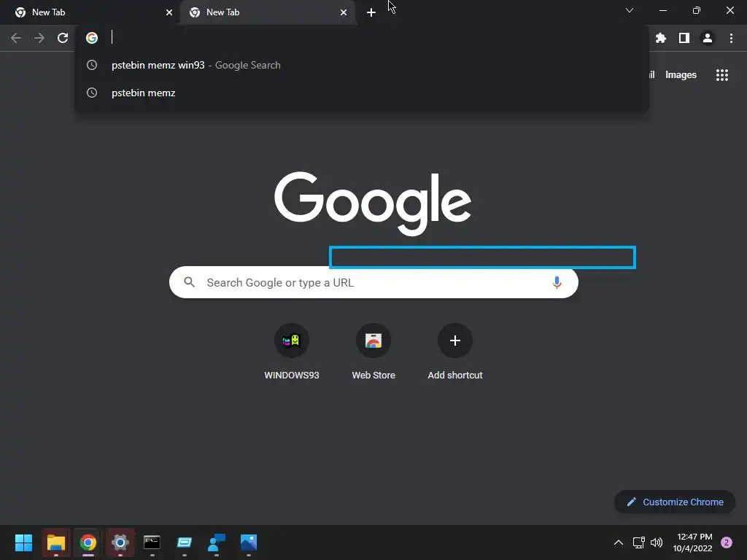Viewport: 747px width, 560px height.
Task: Click the magnifier icon in the search box
Action: (x=190, y=282)
